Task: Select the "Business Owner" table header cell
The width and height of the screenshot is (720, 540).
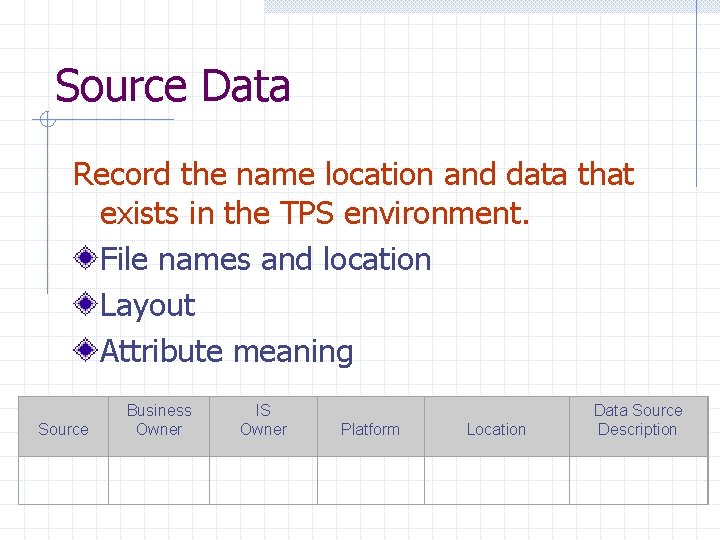Action: (x=159, y=427)
